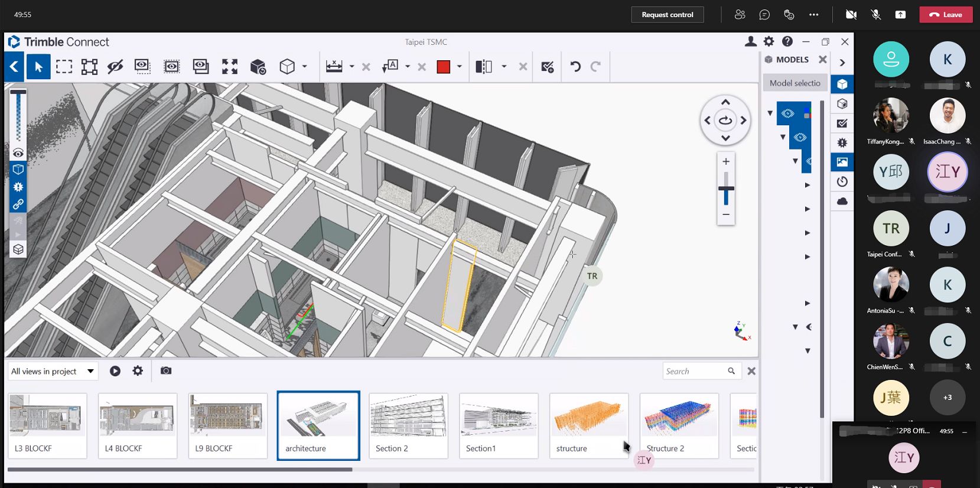Open the Views panel from right sidebar
The width and height of the screenshot is (980, 488).
coord(842,162)
